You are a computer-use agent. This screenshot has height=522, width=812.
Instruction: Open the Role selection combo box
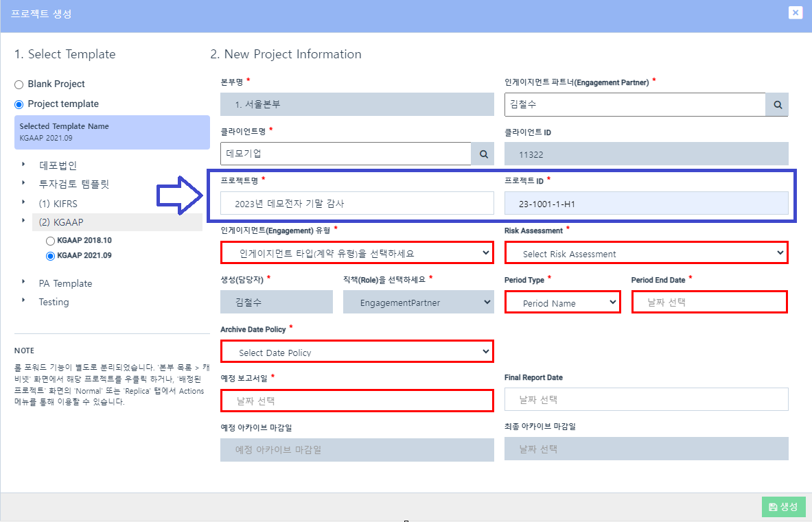(418, 302)
